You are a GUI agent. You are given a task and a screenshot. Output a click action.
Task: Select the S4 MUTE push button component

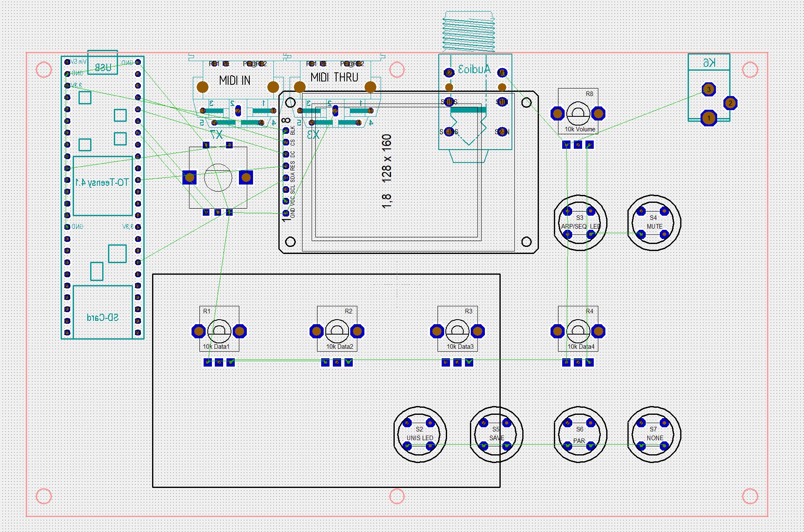(x=654, y=223)
